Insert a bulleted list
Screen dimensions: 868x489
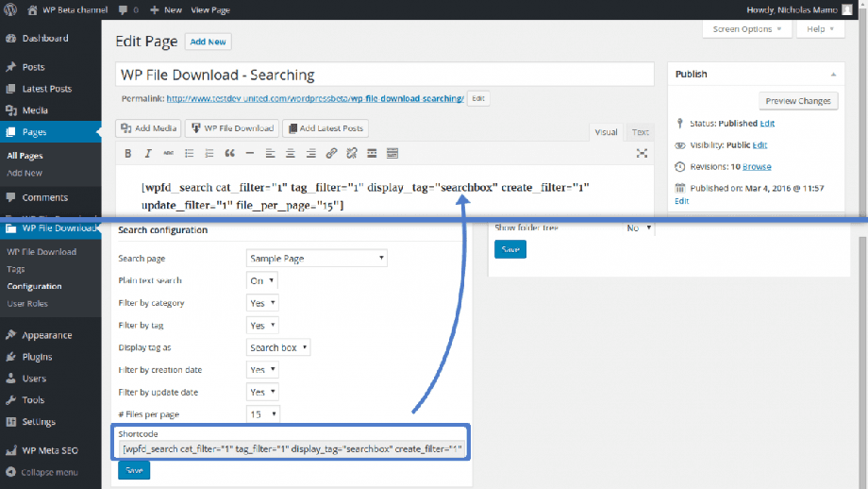(189, 153)
